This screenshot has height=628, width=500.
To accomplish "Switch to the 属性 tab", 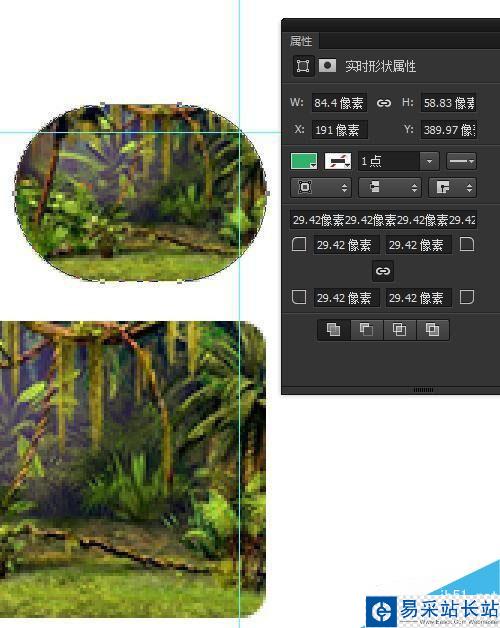I will pos(301,41).
